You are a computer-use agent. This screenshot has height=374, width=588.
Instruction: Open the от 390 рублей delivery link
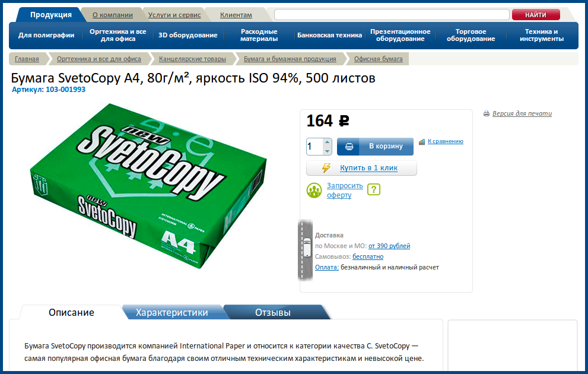[389, 246]
